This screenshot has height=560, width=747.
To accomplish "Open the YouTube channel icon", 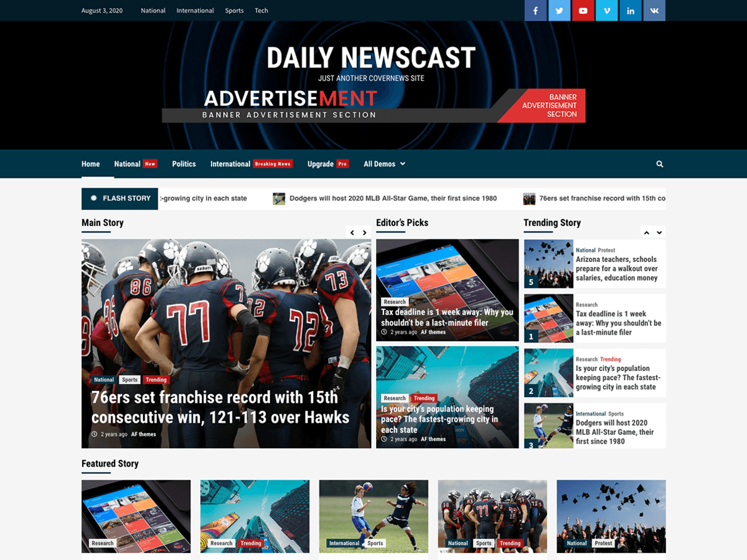I will [x=583, y=11].
